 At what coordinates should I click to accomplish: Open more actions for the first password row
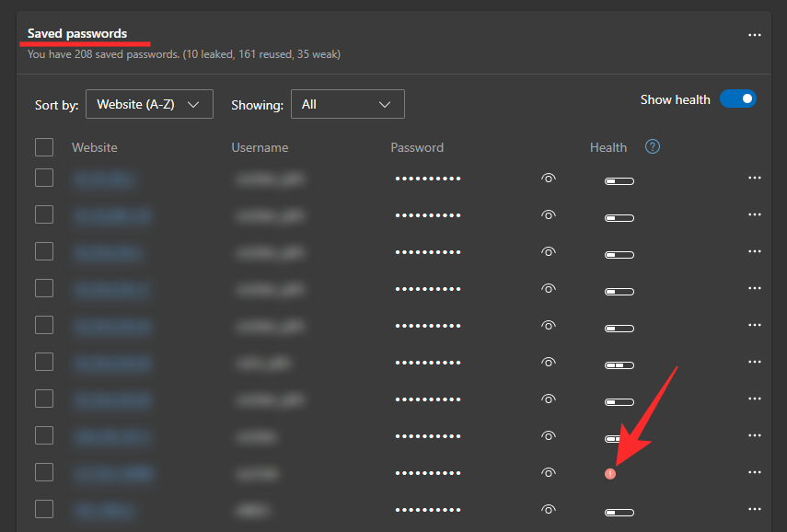point(755,179)
